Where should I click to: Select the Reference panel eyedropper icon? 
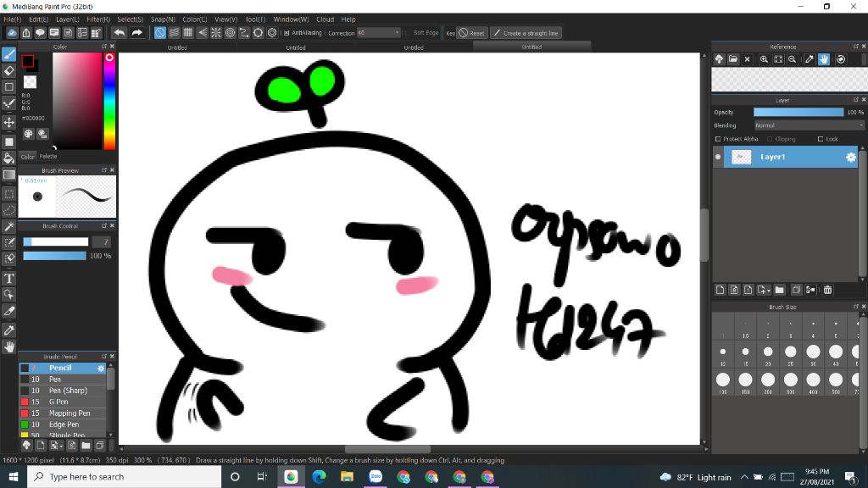(810, 59)
